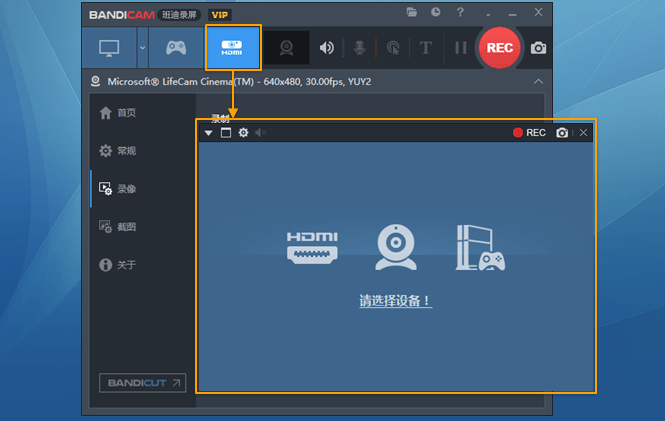Collapse the device info bar chevron
Viewport: 665px width, 421px height.
(x=538, y=81)
